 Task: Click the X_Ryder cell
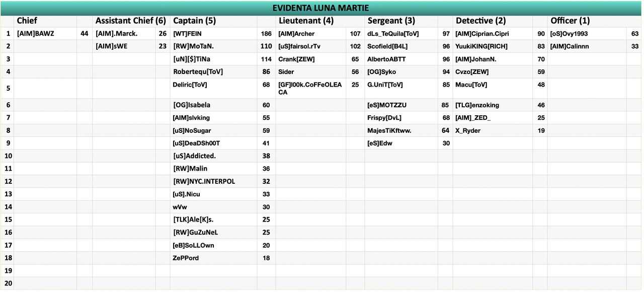coord(493,130)
